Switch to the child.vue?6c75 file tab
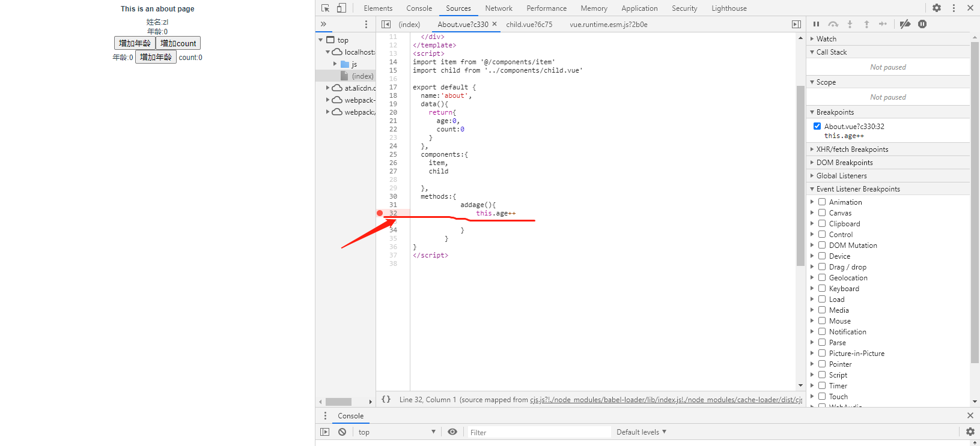 [x=529, y=24]
